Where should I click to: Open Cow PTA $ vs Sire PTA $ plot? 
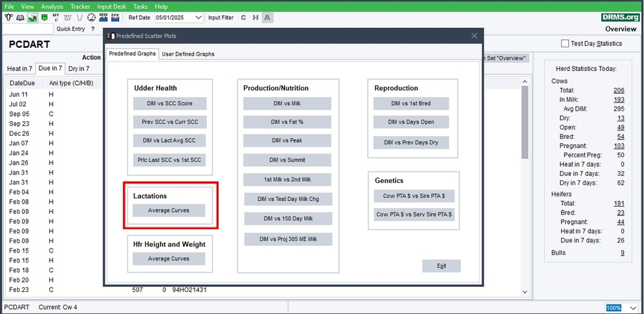tap(414, 196)
